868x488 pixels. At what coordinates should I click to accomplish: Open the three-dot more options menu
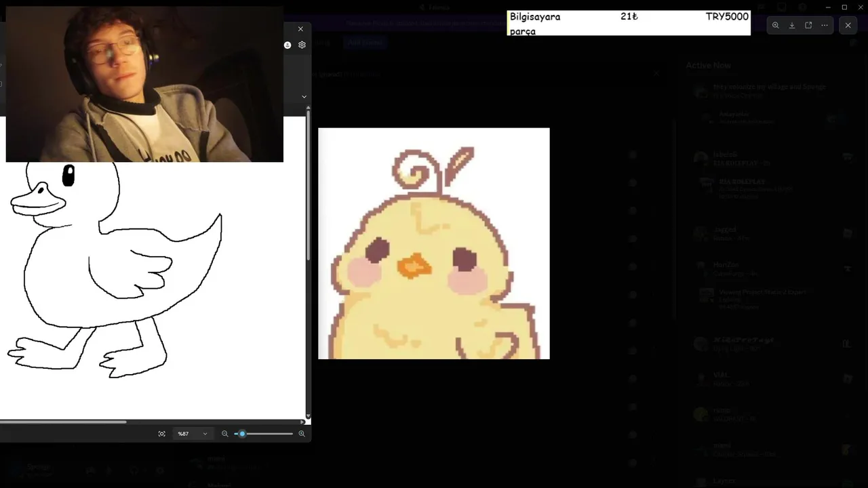point(825,25)
